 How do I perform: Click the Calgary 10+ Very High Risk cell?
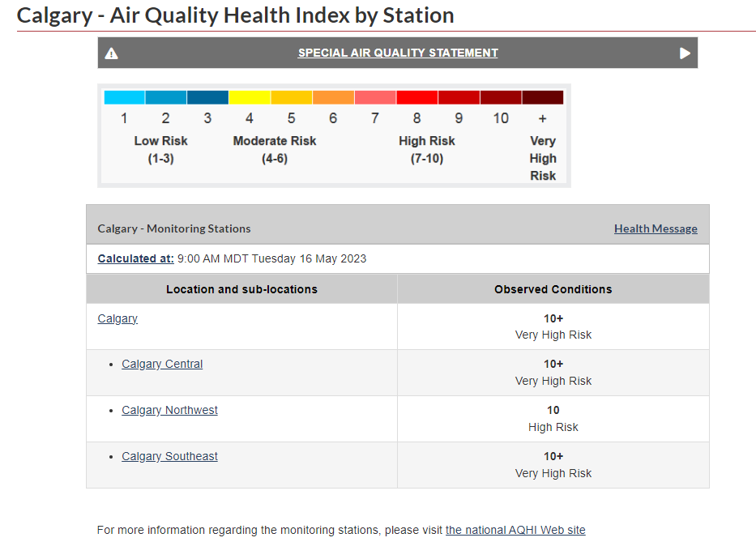pos(553,326)
